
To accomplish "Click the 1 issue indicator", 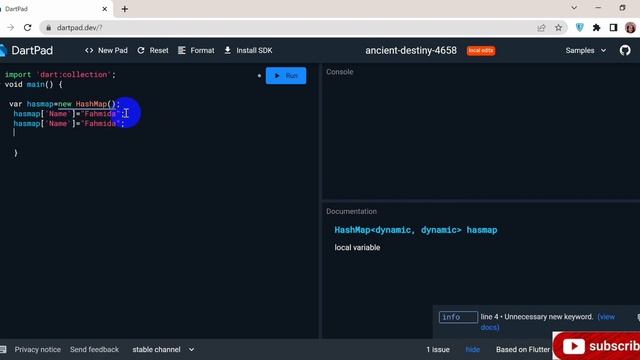I will [x=438, y=349].
